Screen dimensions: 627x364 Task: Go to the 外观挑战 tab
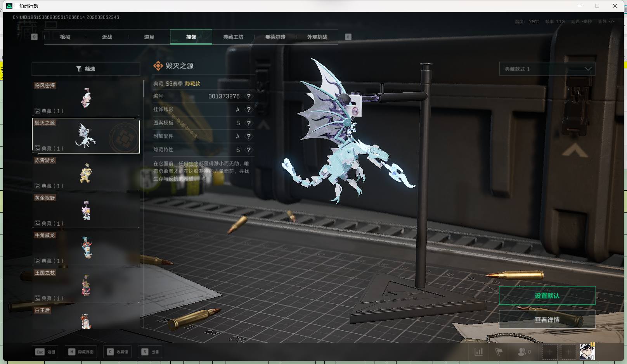coord(317,37)
